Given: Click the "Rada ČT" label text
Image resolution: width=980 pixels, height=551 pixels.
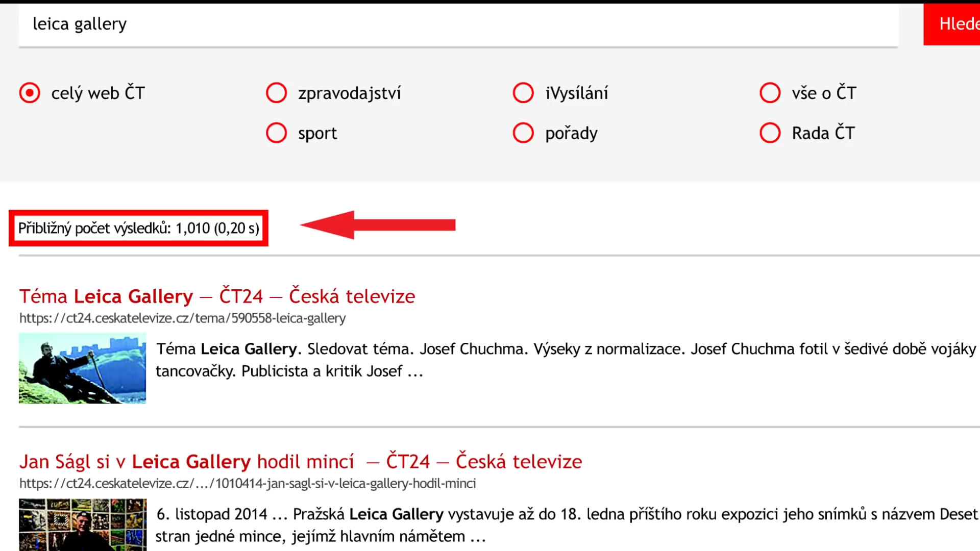Looking at the screenshot, I should tap(823, 133).
